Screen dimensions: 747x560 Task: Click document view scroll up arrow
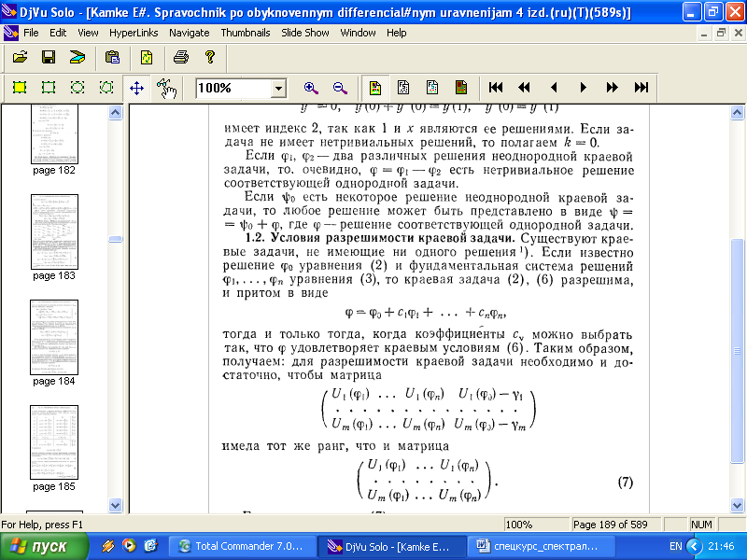point(737,112)
